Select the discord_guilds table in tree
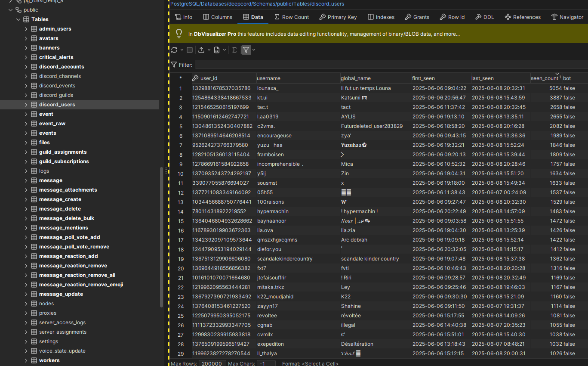The width and height of the screenshot is (588, 366). tap(56, 95)
